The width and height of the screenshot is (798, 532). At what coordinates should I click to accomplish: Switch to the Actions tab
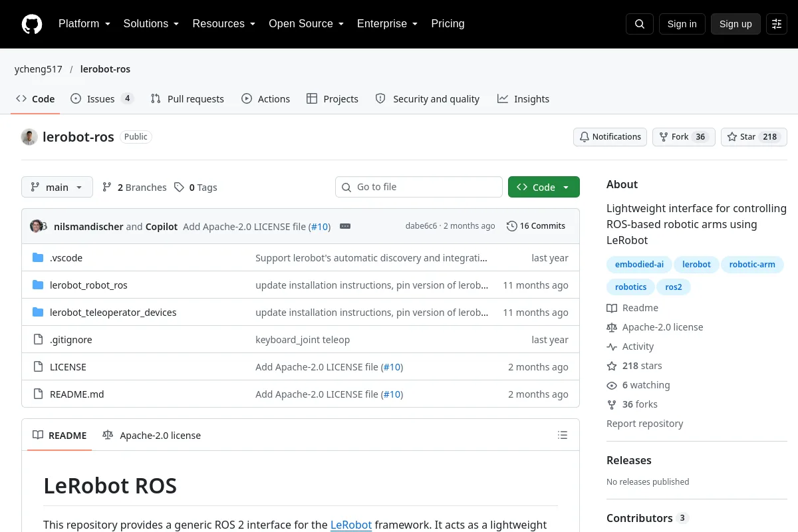pyautogui.click(x=266, y=99)
